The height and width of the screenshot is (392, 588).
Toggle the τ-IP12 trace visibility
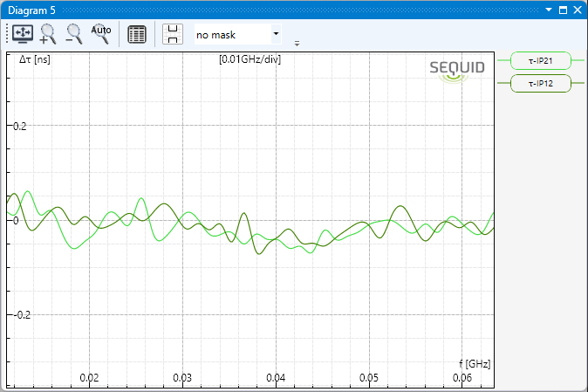click(x=540, y=84)
